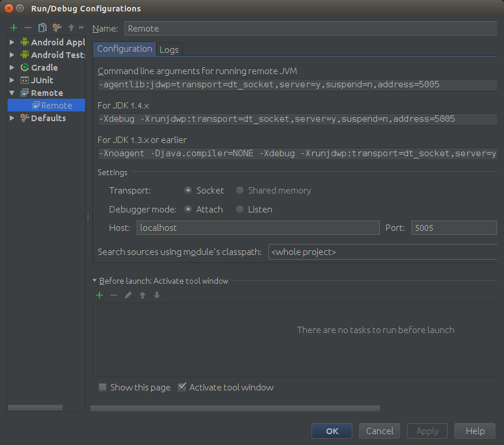Add a before-launch task

click(x=99, y=295)
